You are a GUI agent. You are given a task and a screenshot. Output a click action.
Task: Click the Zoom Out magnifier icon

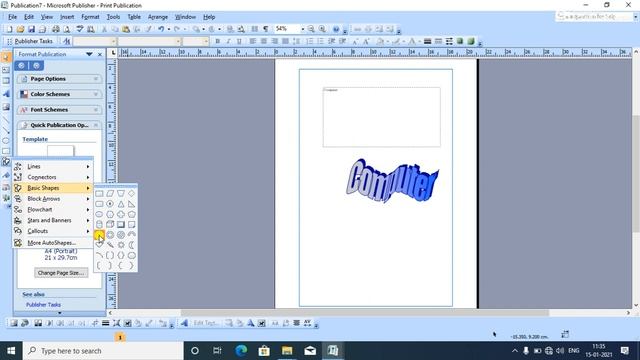311,29
